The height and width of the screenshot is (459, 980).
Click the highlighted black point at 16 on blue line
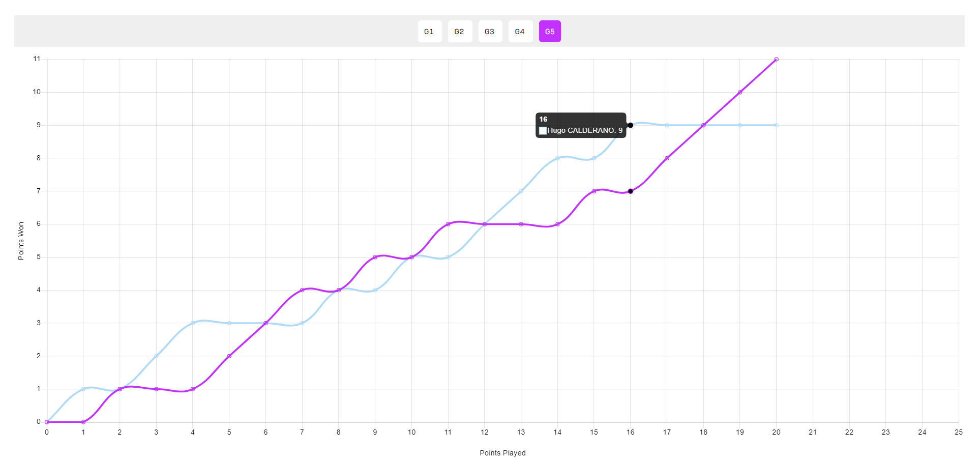(630, 125)
